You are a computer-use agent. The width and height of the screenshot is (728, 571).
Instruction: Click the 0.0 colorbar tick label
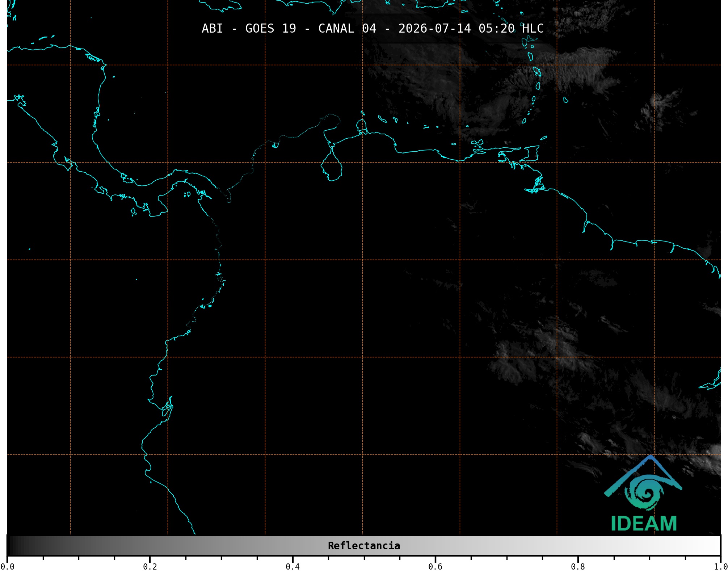[x=7, y=567]
